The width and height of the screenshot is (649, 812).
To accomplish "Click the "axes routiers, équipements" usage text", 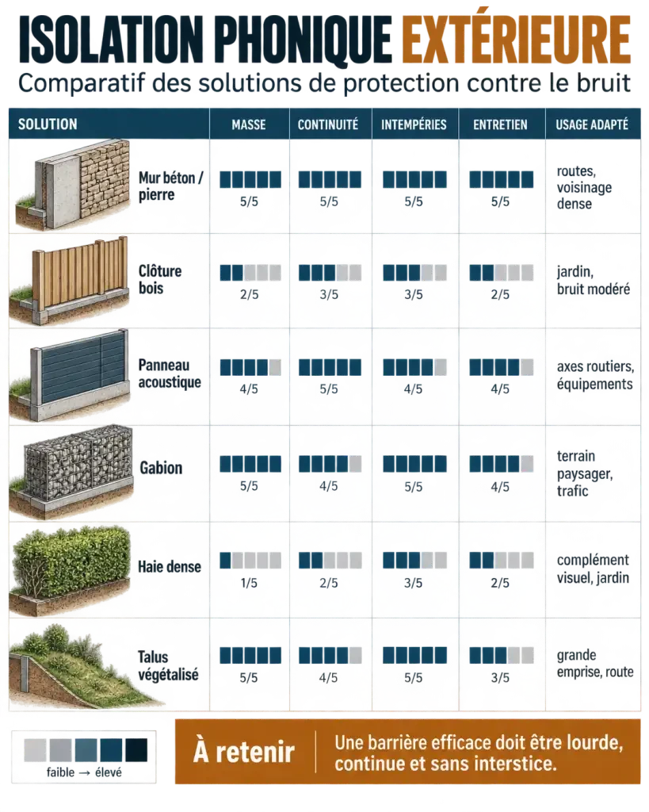I will pos(595,375).
